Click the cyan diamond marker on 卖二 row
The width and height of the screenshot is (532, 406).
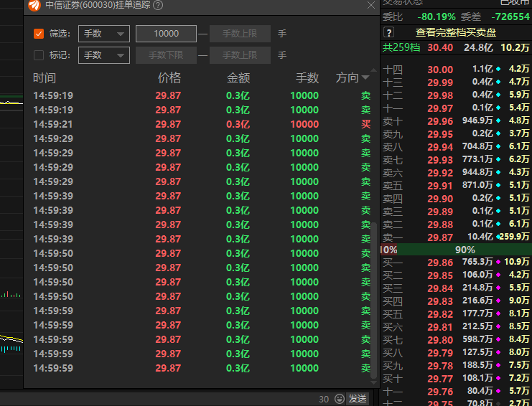point(498,224)
